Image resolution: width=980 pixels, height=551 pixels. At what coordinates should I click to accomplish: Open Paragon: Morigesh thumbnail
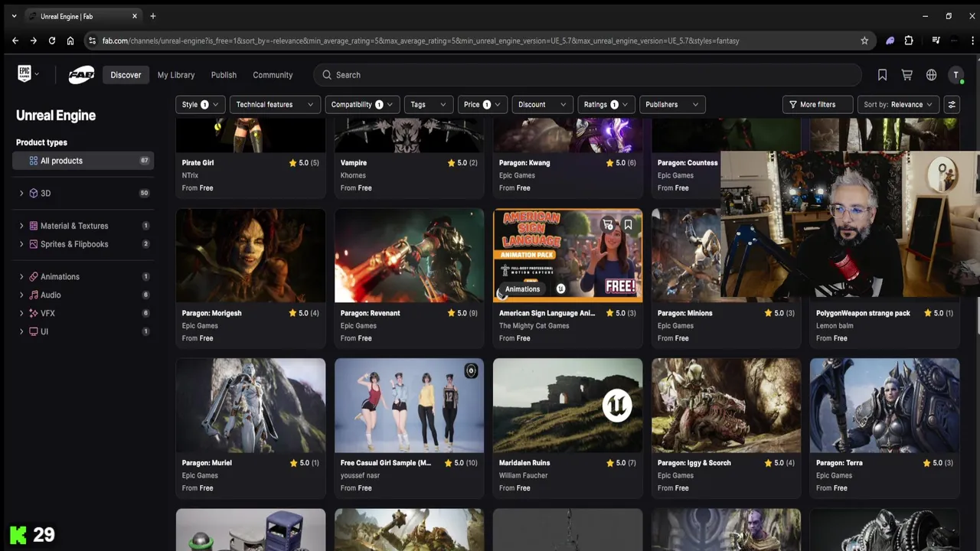[x=250, y=255]
